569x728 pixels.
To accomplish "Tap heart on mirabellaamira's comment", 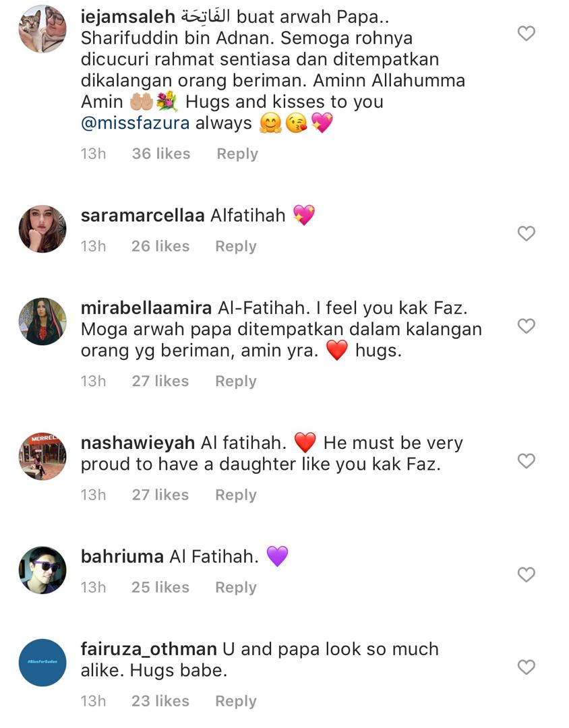I will (x=527, y=326).
